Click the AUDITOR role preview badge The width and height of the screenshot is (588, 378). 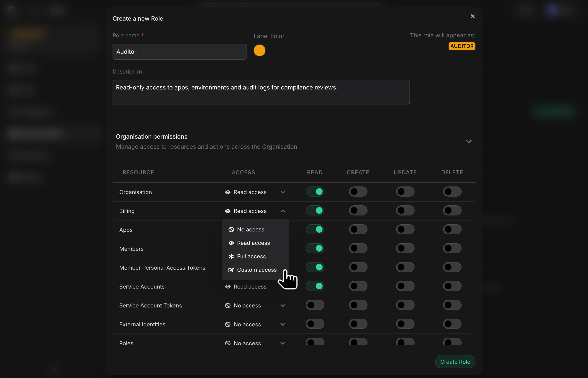[462, 46]
